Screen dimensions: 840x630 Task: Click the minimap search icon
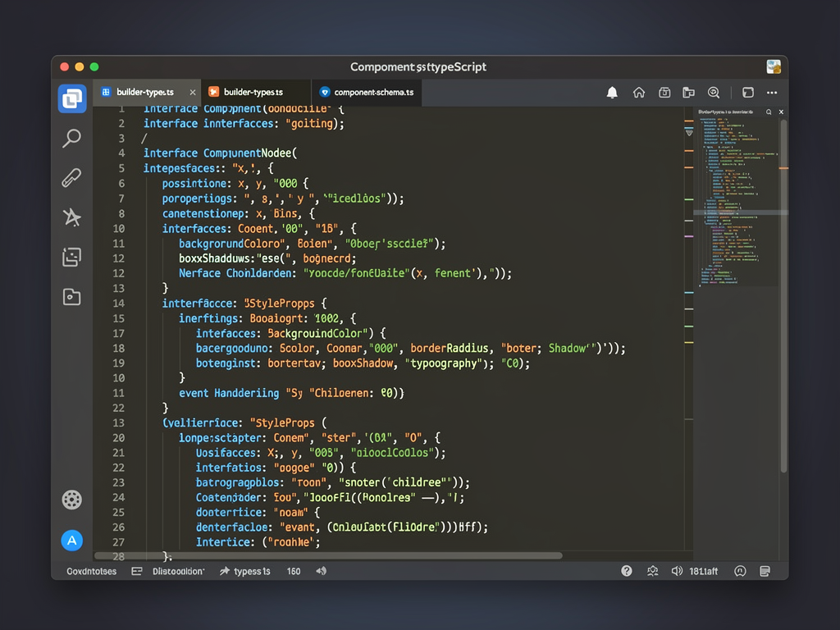tap(769, 112)
